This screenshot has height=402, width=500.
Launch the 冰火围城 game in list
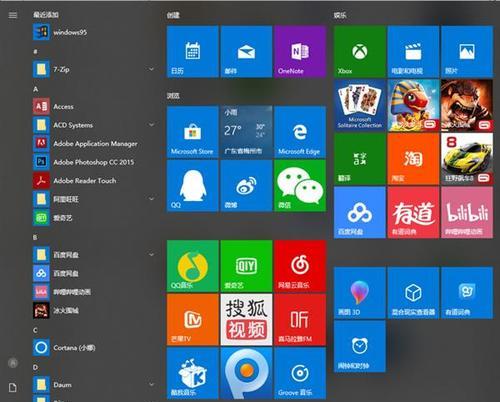[93, 310]
